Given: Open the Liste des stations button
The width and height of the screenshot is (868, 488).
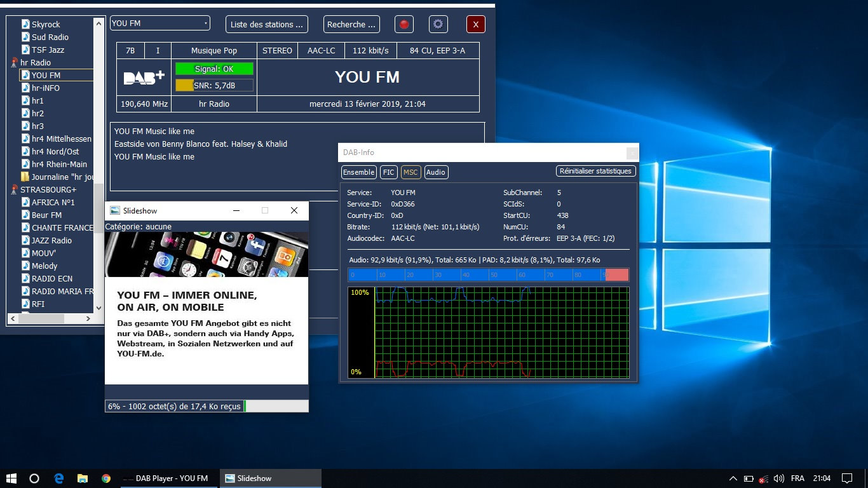Looking at the screenshot, I should coord(266,25).
